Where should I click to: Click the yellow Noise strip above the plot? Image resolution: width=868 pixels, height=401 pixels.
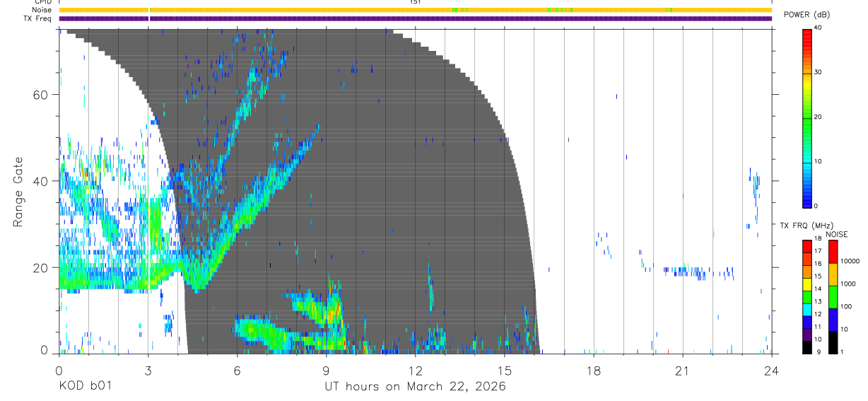pos(415,10)
